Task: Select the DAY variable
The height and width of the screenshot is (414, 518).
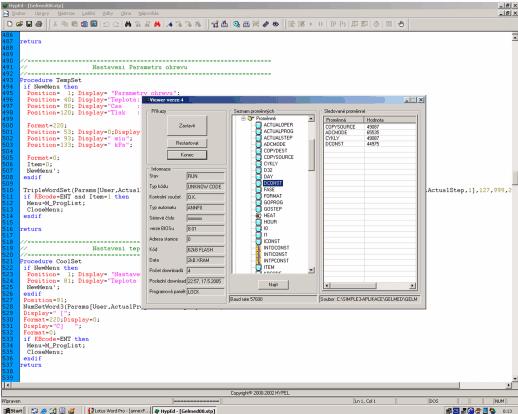Action: coord(268,177)
